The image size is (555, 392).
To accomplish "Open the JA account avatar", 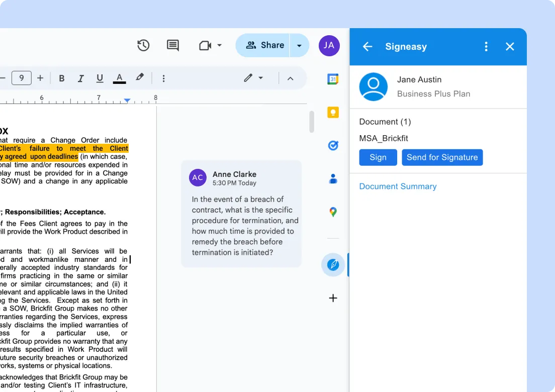I will 329,45.
